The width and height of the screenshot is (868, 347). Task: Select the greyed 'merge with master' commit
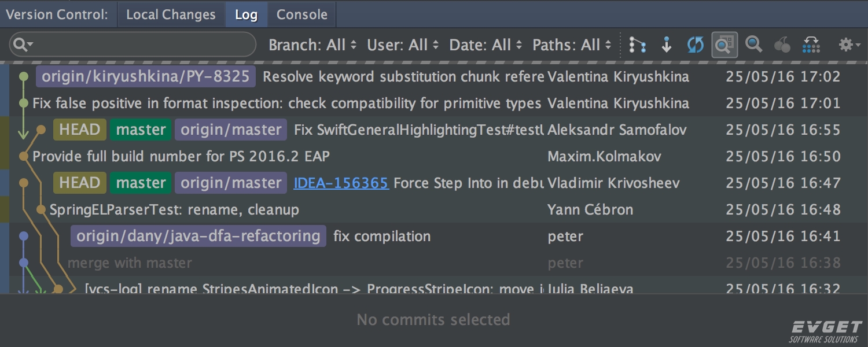tap(130, 263)
